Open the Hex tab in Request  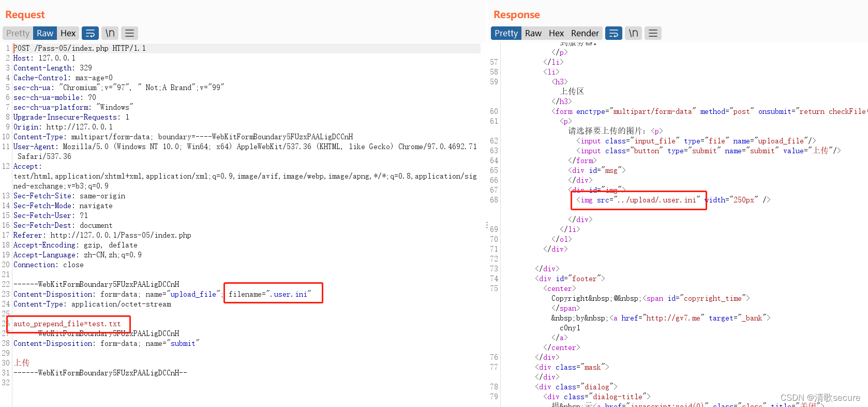(x=68, y=33)
